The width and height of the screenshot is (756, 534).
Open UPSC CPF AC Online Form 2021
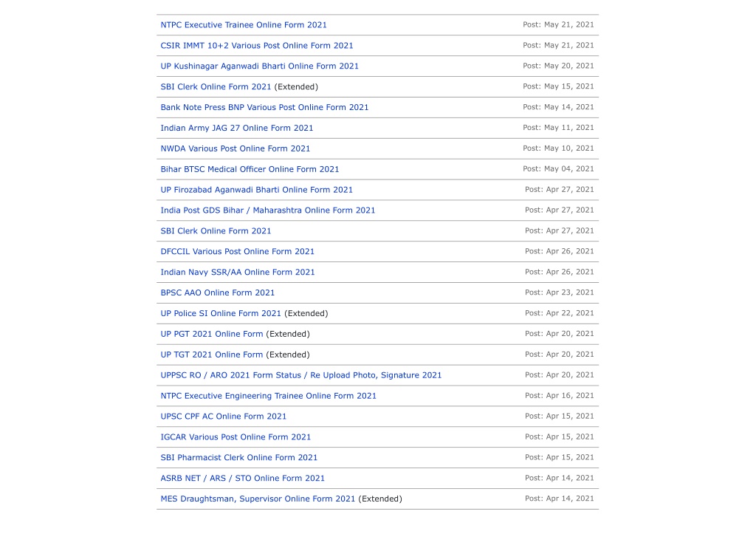(x=223, y=417)
